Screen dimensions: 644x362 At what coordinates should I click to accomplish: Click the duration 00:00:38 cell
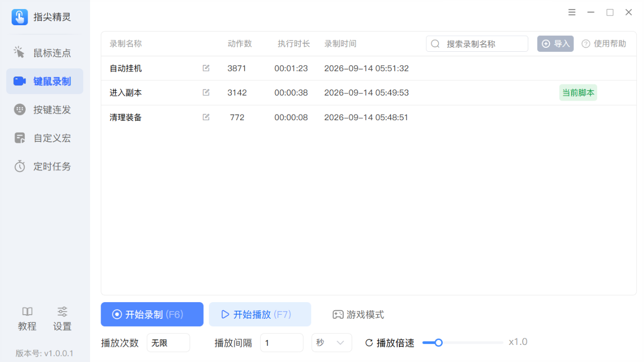291,93
